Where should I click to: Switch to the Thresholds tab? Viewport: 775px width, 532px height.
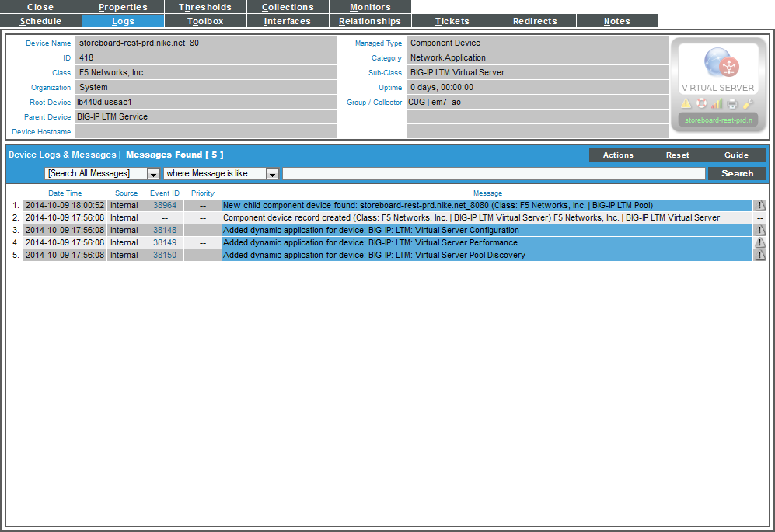pos(204,7)
